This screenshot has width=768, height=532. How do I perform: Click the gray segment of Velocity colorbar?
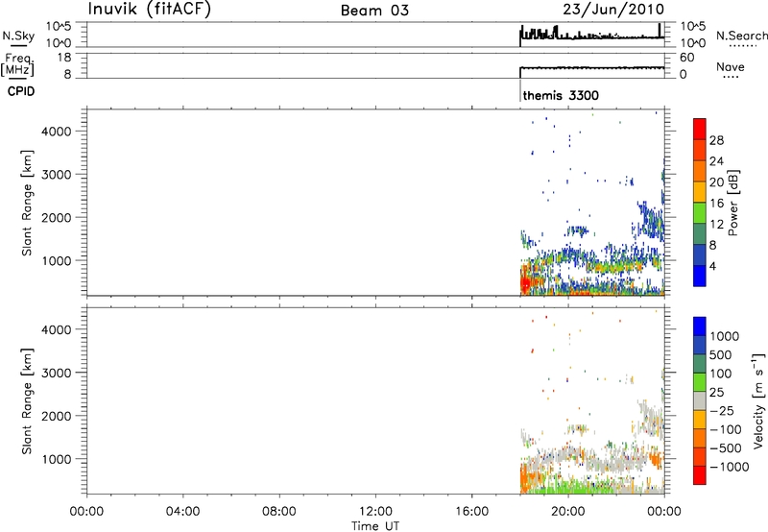pos(700,400)
